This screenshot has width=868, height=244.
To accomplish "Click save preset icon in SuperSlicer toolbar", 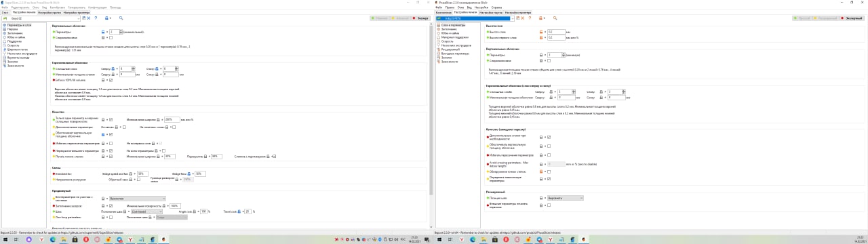I will coord(84,18).
